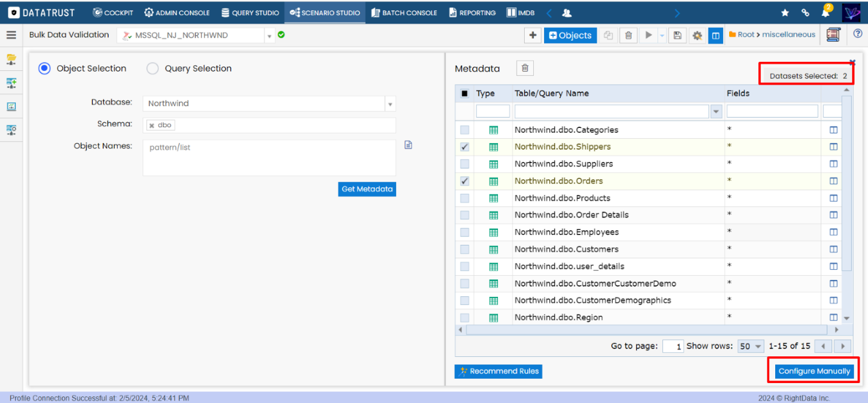Click the trash icon next to Metadata
The width and height of the screenshot is (868, 403).
click(x=525, y=68)
